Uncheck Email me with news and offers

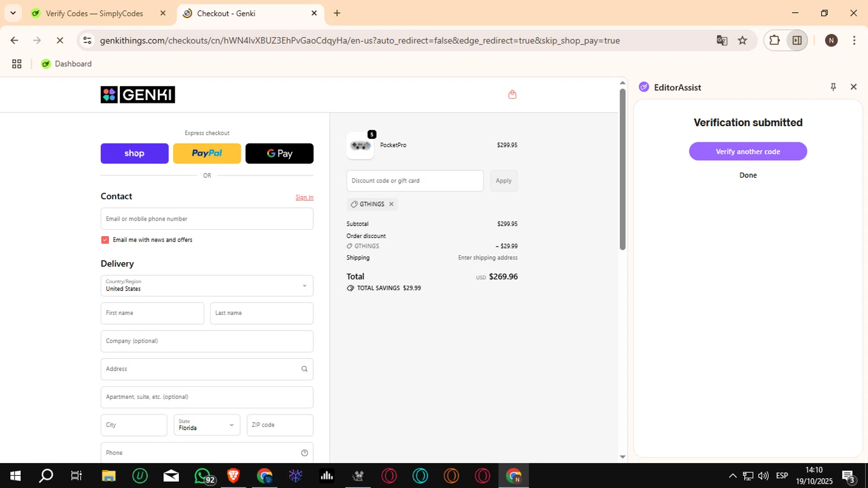105,240
